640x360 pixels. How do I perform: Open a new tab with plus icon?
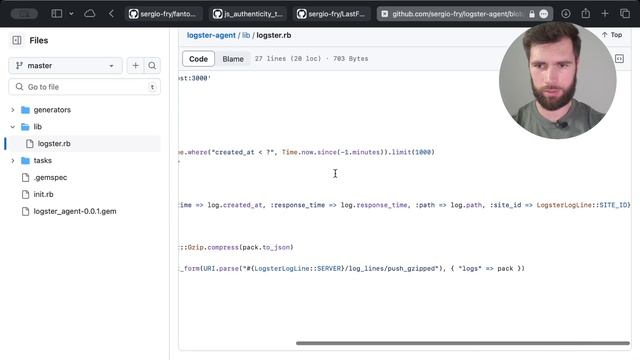605,13
